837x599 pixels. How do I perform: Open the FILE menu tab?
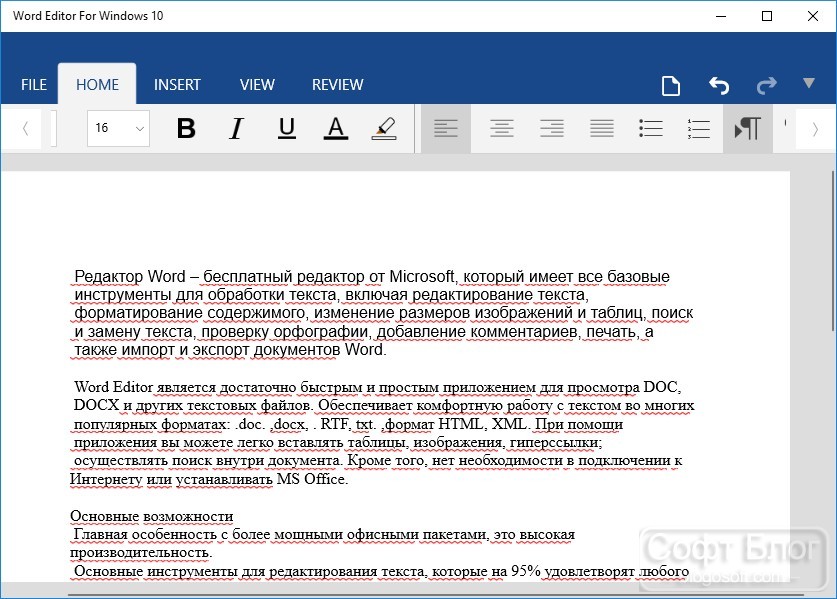[x=34, y=84]
